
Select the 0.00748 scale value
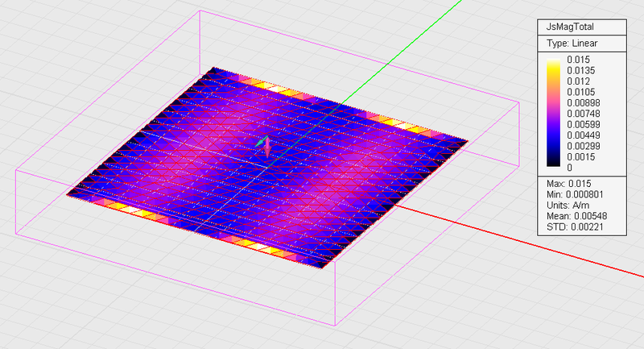coord(584,113)
